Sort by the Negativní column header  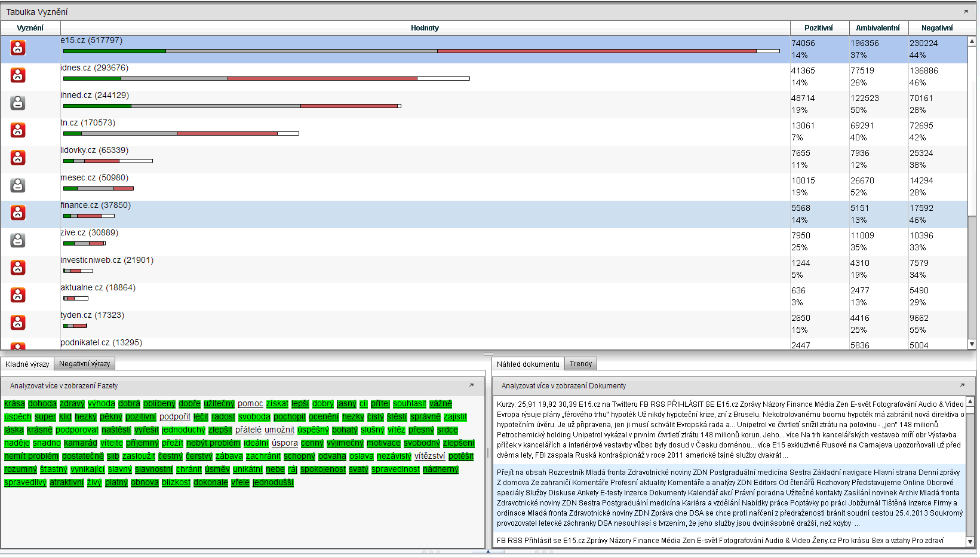(937, 28)
